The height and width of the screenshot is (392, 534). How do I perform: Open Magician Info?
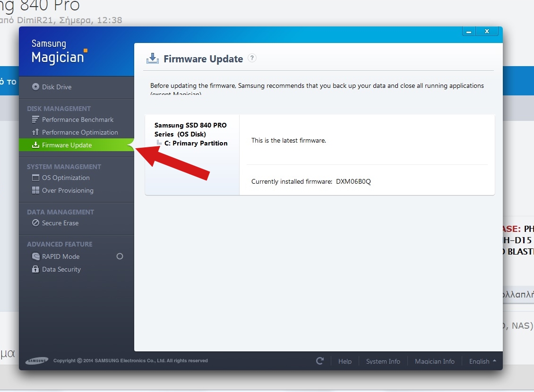[435, 361]
